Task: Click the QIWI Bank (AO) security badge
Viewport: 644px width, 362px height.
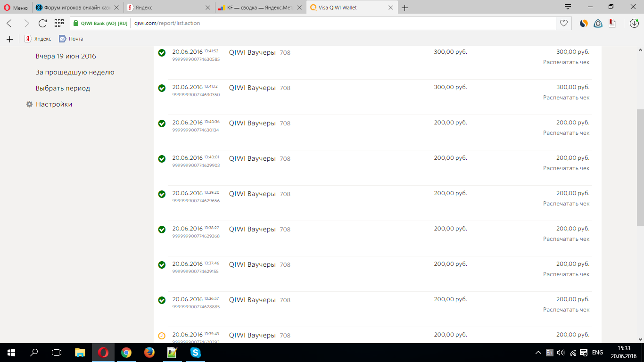Action: [x=100, y=23]
